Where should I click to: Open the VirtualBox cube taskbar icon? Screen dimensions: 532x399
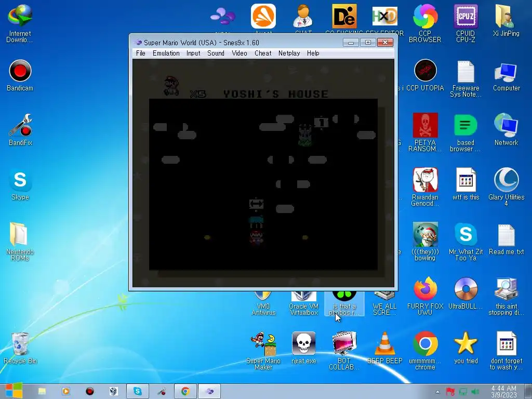[x=113, y=391]
